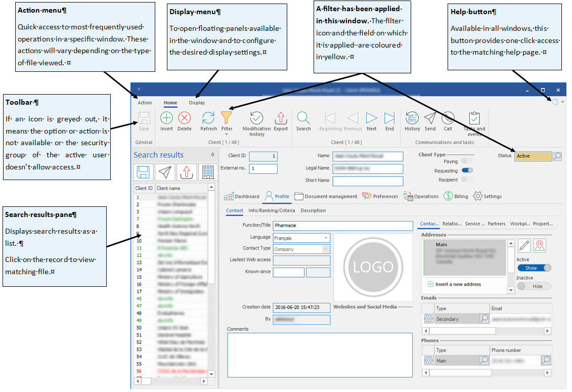Open the Contact Type combo box
The width and height of the screenshot is (572, 392).
point(326,249)
